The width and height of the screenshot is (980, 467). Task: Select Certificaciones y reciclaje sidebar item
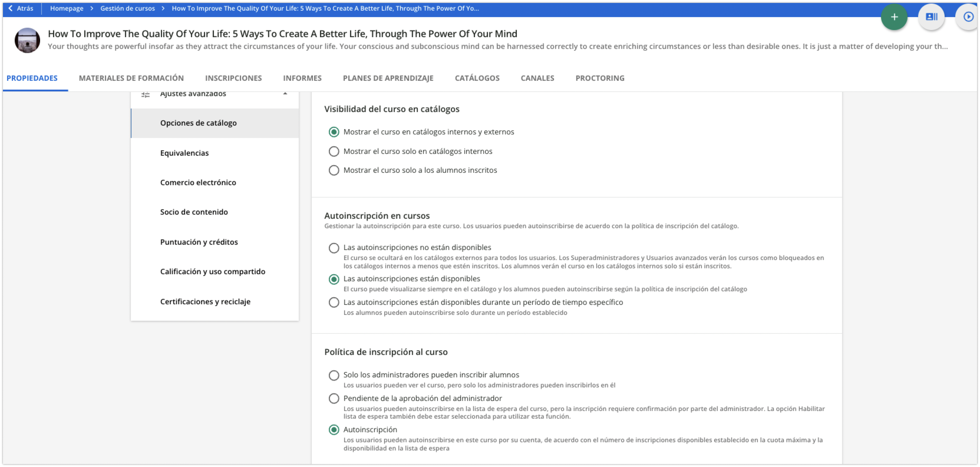[x=205, y=301]
